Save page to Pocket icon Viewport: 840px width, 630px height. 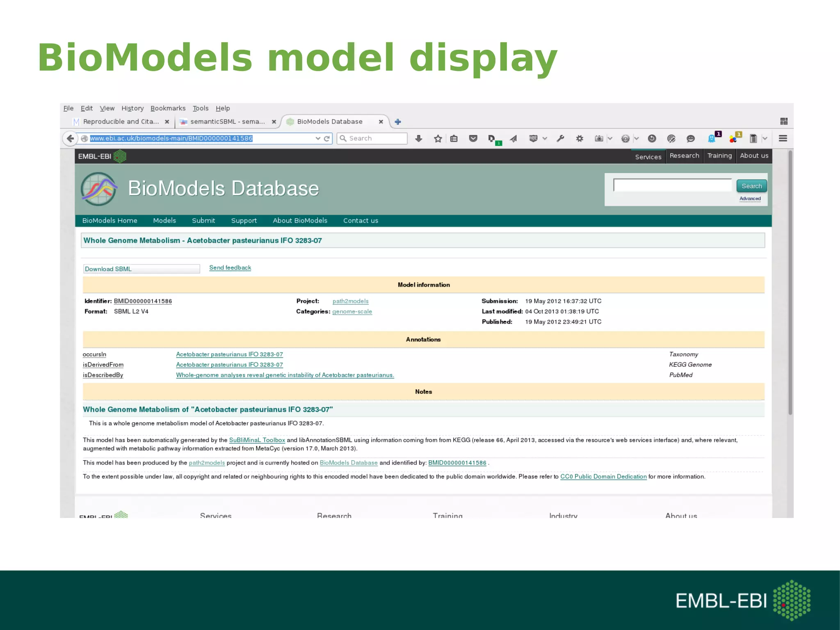(x=473, y=139)
